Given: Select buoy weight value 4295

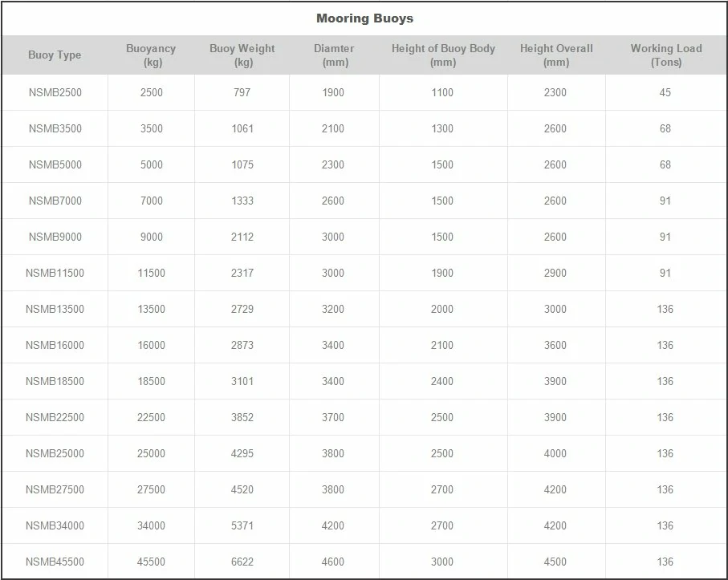Looking at the screenshot, I should click(x=242, y=453).
